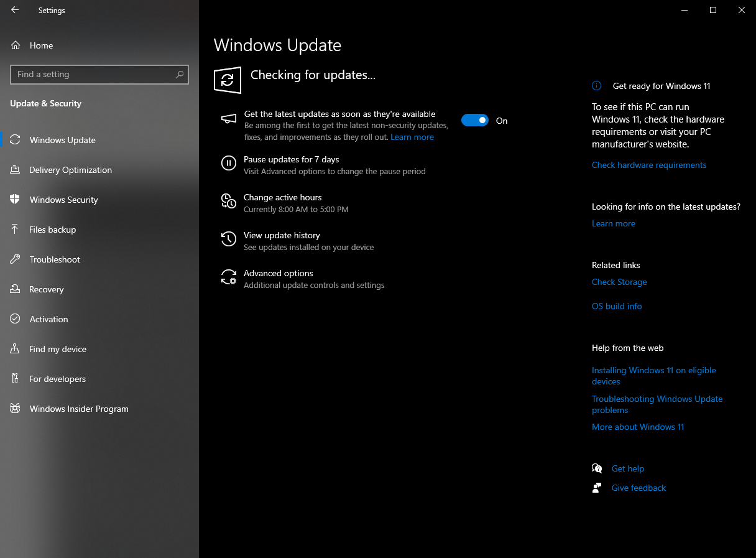Click the large Checking for updates refresh icon

point(228,80)
